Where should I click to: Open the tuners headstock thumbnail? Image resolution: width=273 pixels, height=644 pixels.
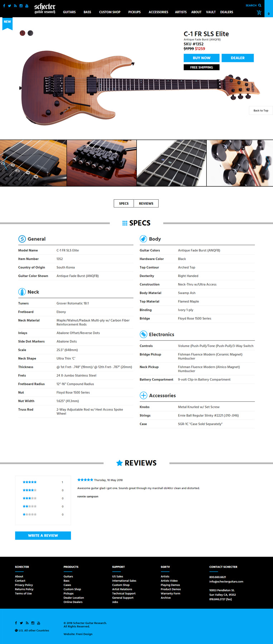point(240,163)
